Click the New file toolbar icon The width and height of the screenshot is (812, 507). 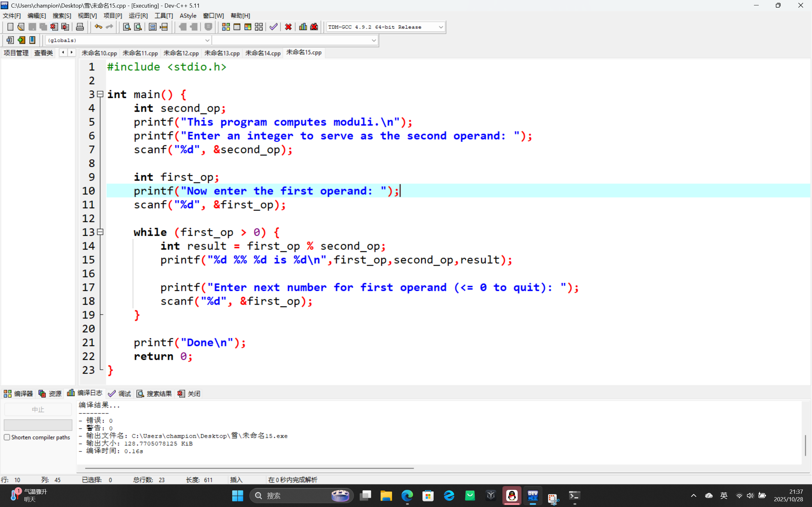[10, 27]
